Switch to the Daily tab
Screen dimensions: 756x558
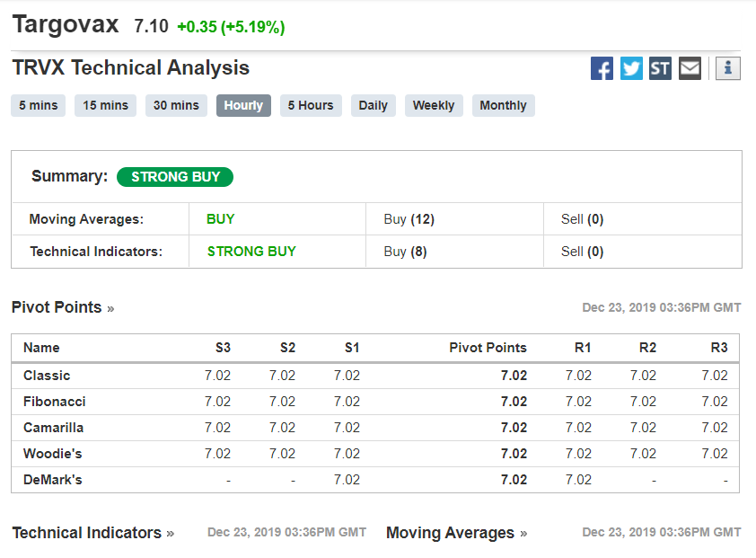(374, 105)
